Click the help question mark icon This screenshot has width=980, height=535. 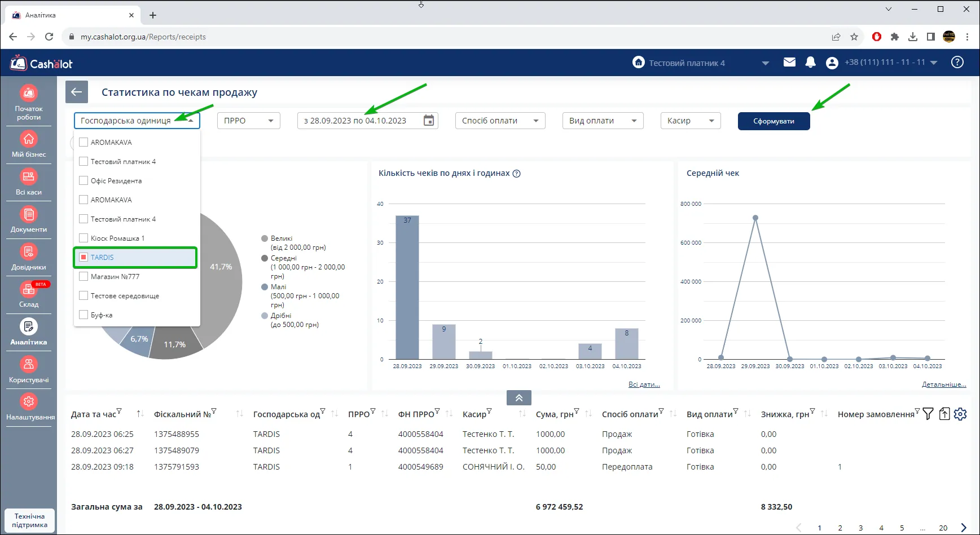pyautogui.click(x=957, y=63)
